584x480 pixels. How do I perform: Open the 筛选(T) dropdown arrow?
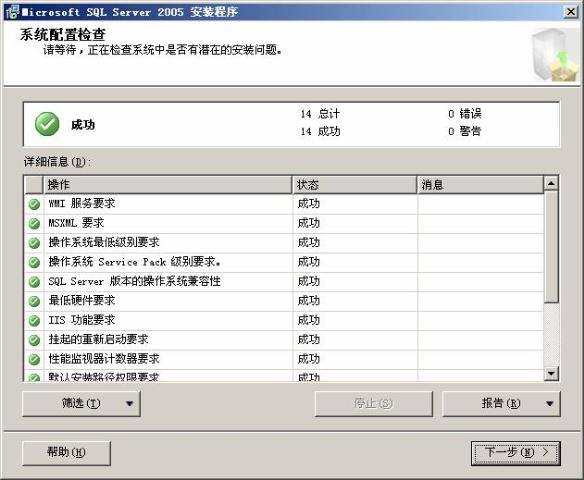coord(129,404)
